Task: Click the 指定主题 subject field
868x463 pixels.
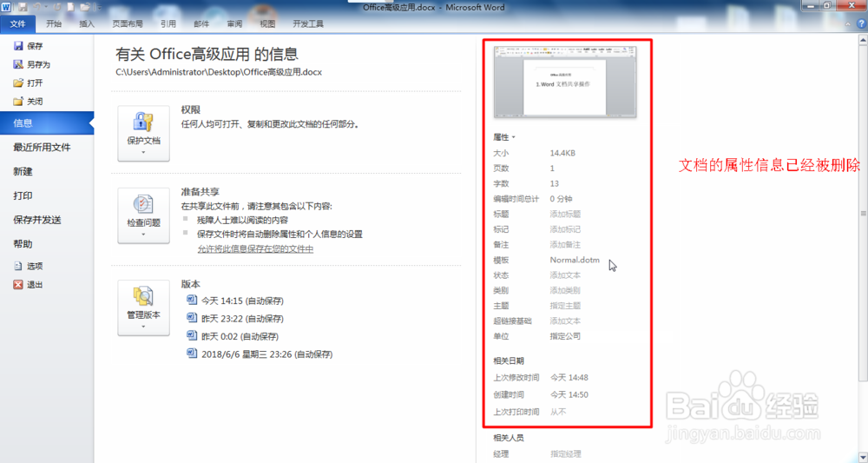Action: click(565, 306)
